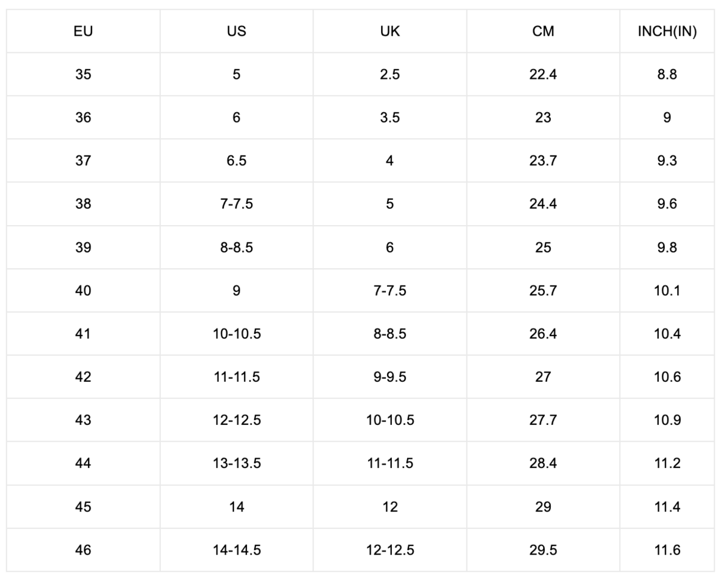Select US size 14-14.5 cell
The image size is (728, 585).
pos(237,550)
